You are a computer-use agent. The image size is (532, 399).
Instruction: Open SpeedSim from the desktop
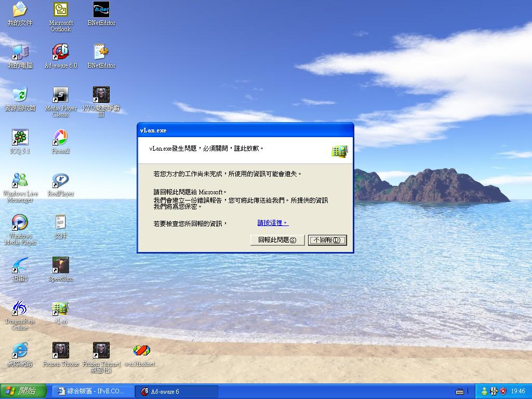pos(60,265)
